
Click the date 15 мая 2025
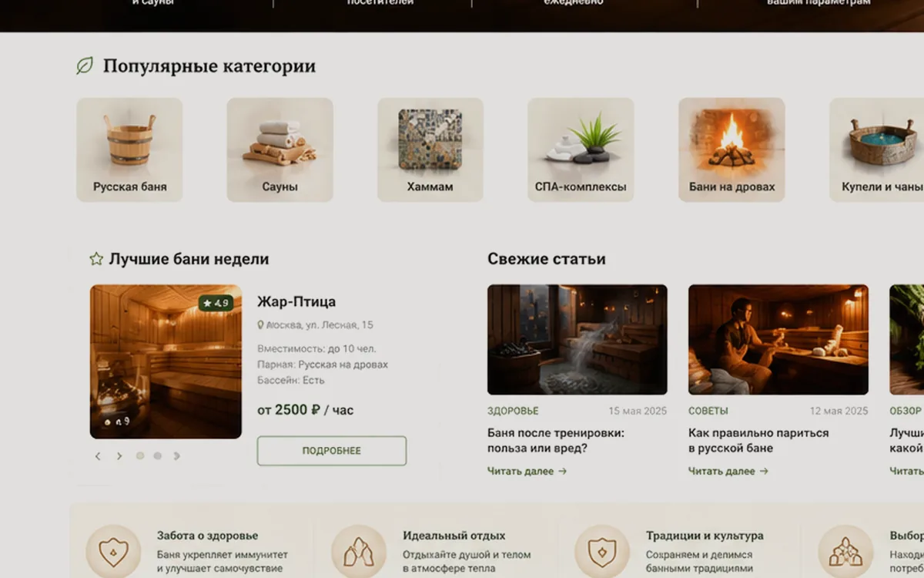(638, 411)
